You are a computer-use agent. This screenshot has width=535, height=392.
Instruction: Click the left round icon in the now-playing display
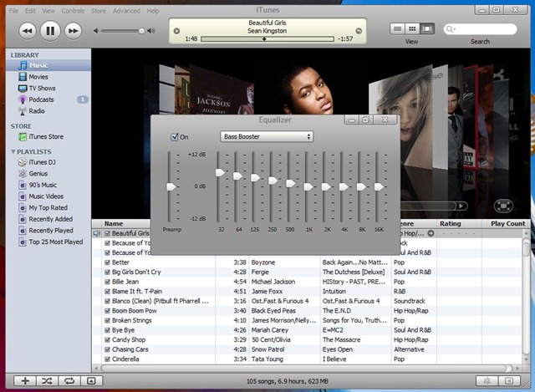point(176,31)
